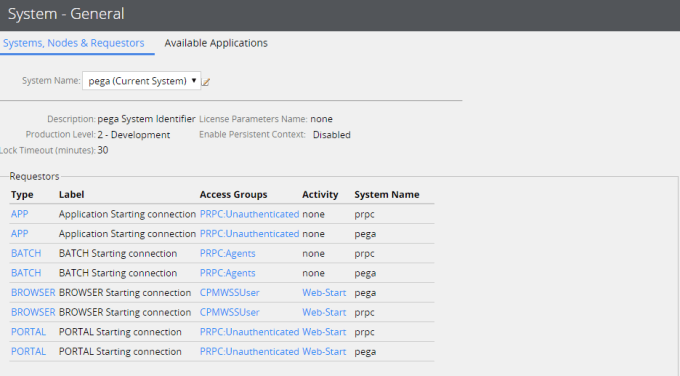Select the Systems, Nodes & Requestors tab

pyautogui.click(x=74, y=43)
